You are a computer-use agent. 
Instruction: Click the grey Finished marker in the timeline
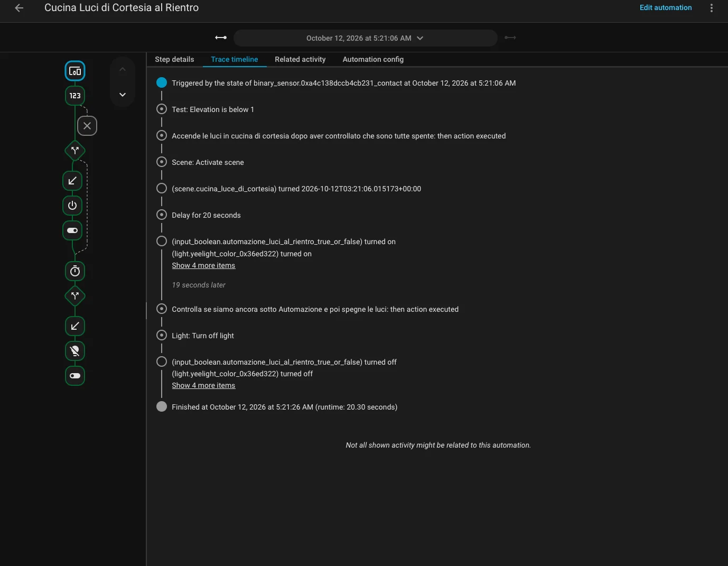(x=162, y=406)
